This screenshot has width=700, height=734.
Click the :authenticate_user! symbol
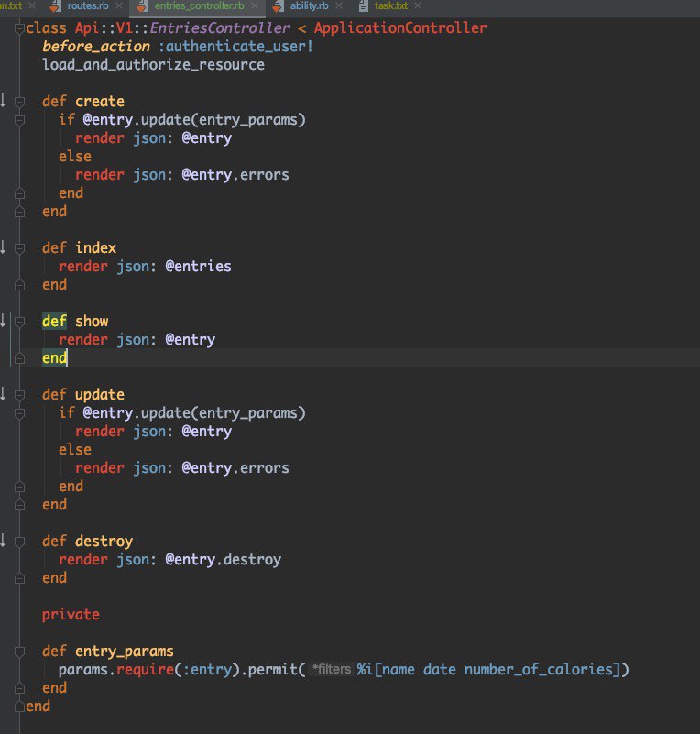pyautogui.click(x=235, y=47)
